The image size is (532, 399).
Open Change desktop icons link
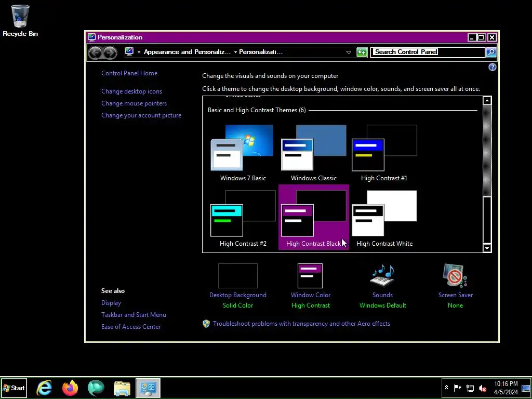click(131, 91)
